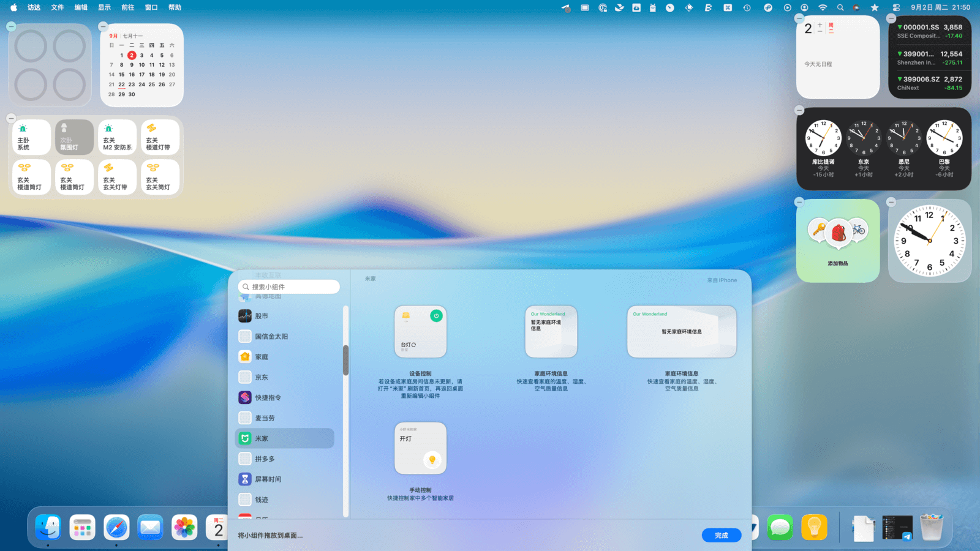Click the 完成 button

(722, 535)
